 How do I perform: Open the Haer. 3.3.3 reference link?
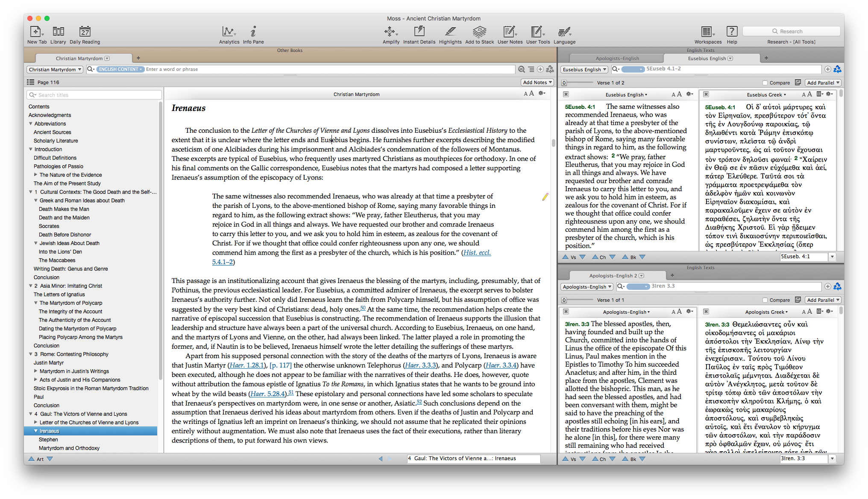[421, 365]
